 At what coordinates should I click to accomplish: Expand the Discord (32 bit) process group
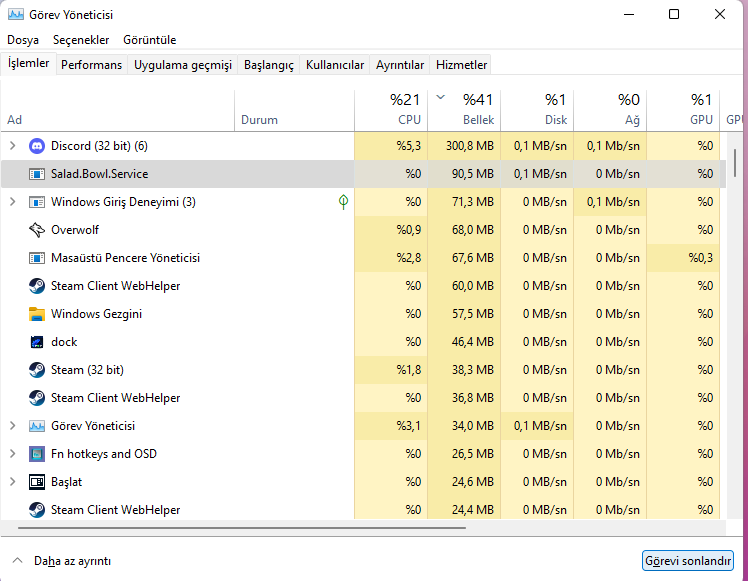[13, 146]
